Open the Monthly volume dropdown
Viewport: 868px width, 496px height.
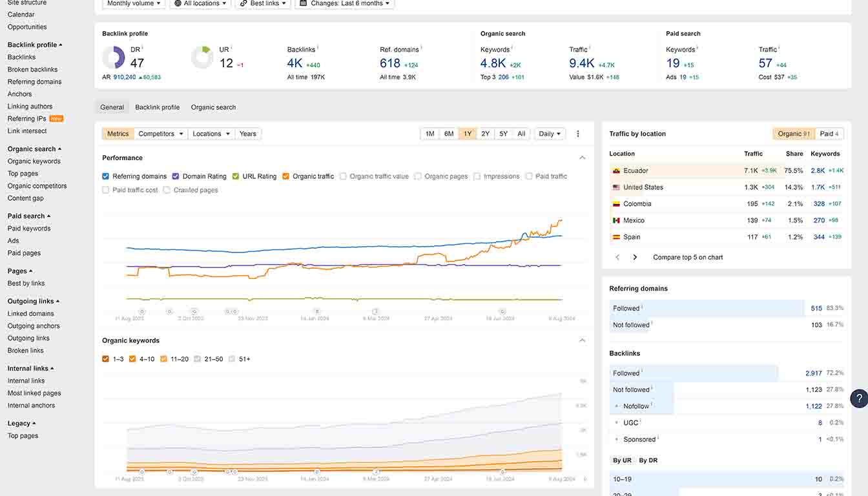pos(133,3)
